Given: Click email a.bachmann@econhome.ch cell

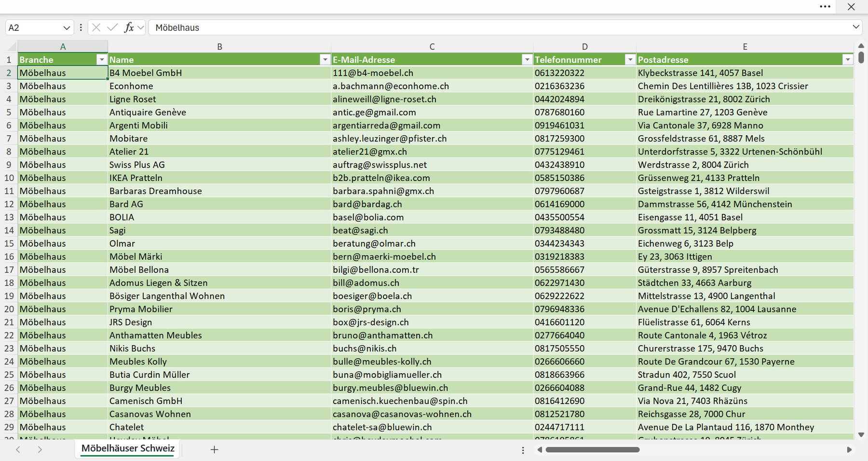Looking at the screenshot, I should pos(432,86).
